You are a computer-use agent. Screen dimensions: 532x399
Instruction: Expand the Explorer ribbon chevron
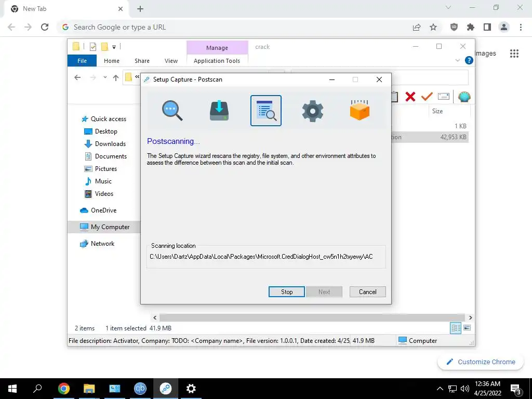(x=457, y=60)
